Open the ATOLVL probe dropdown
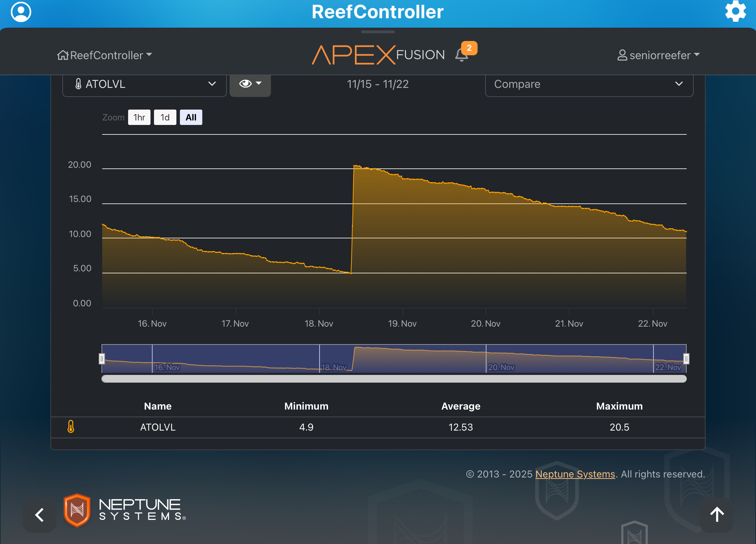This screenshot has height=544, width=756. [144, 84]
